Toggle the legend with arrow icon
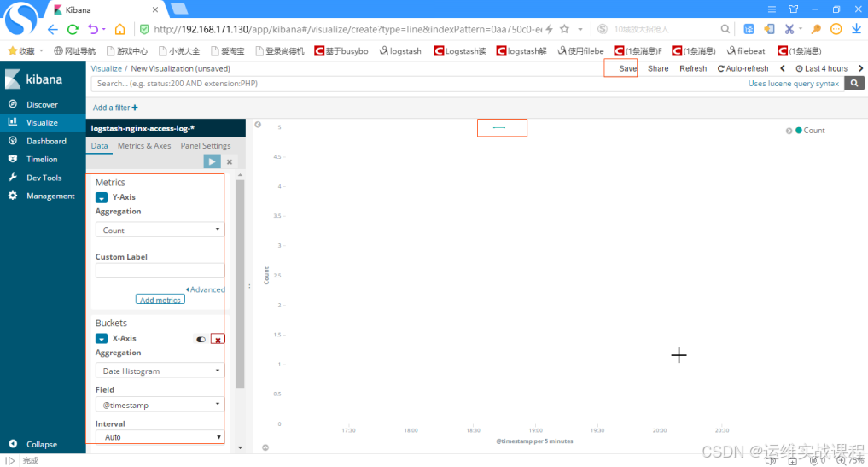The width and height of the screenshot is (868, 467). click(789, 131)
